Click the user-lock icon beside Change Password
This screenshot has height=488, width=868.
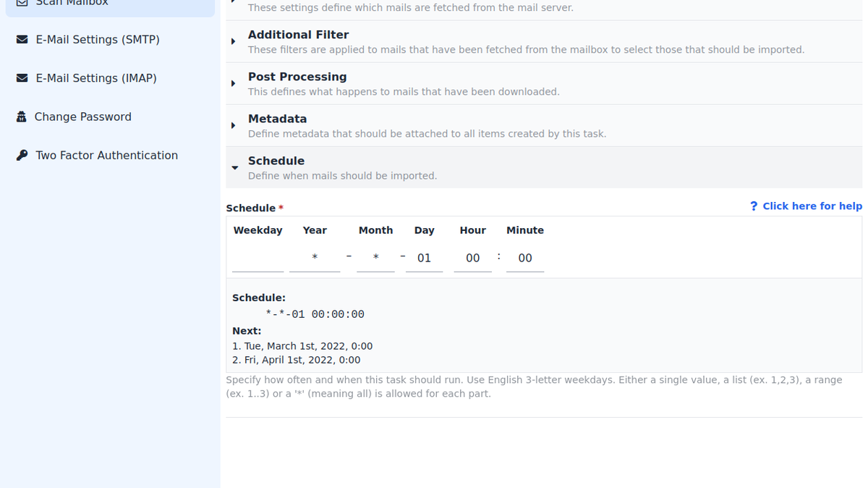pos(22,117)
